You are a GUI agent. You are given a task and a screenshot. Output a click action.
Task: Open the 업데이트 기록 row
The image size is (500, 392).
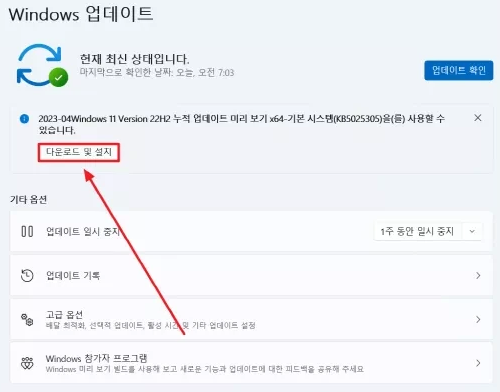click(251, 275)
